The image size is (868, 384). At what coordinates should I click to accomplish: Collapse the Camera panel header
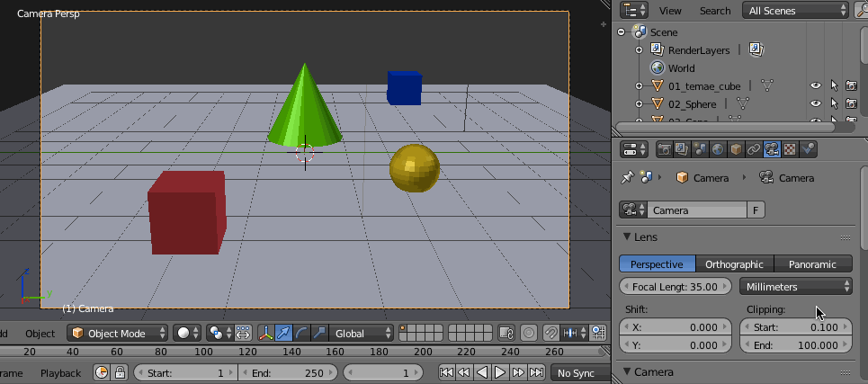[x=627, y=371]
